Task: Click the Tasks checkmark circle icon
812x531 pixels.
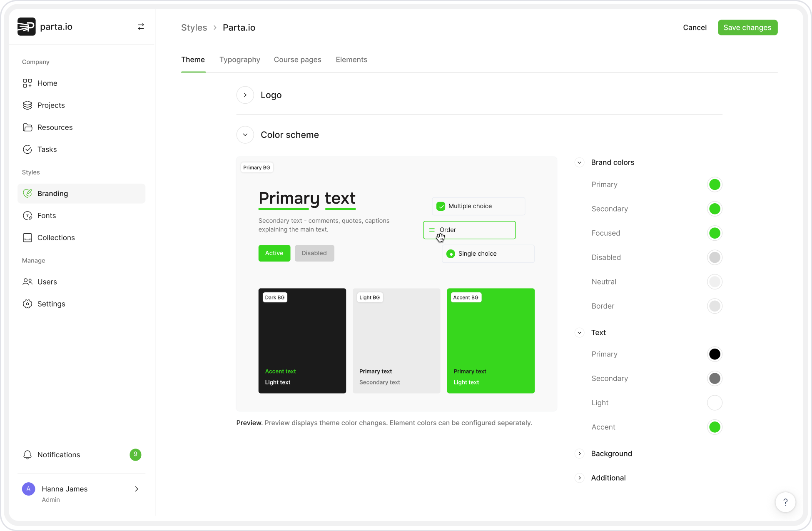Action: pyautogui.click(x=27, y=150)
